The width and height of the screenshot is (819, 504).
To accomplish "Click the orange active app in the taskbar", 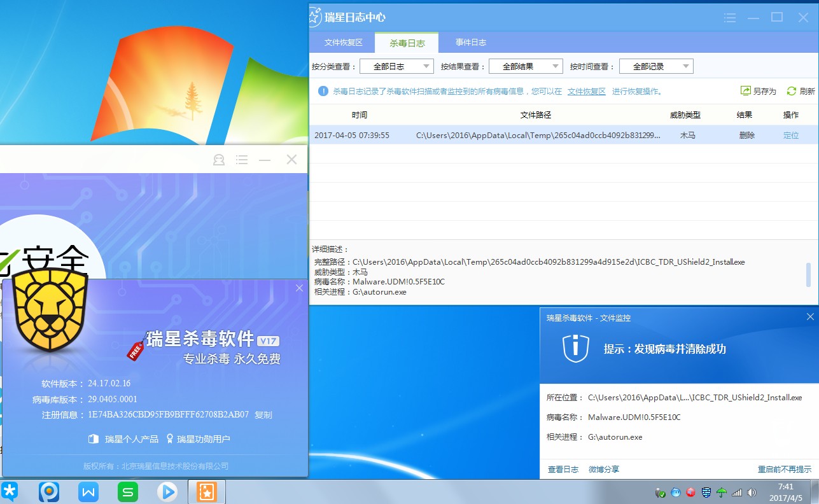I will coord(207,491).
